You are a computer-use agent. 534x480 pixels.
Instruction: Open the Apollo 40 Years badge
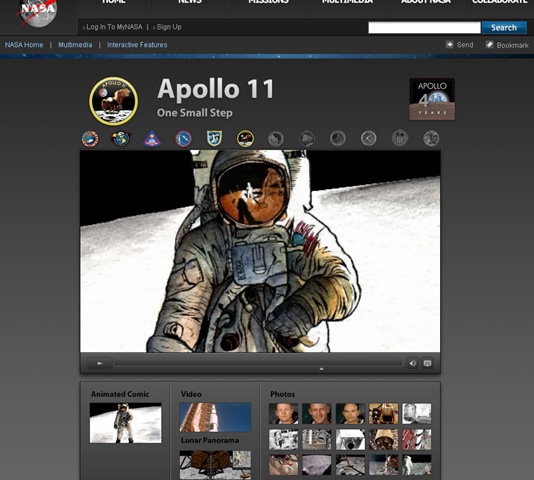(432, 99)
